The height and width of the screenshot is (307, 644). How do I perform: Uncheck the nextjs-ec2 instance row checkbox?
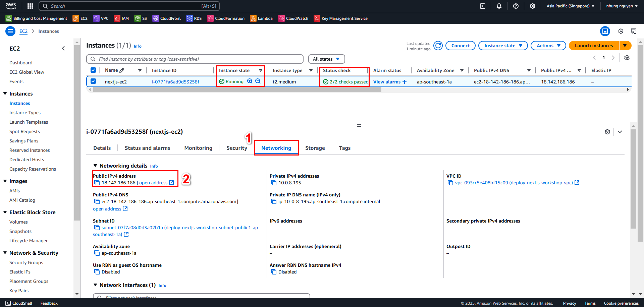click(93, 81)
